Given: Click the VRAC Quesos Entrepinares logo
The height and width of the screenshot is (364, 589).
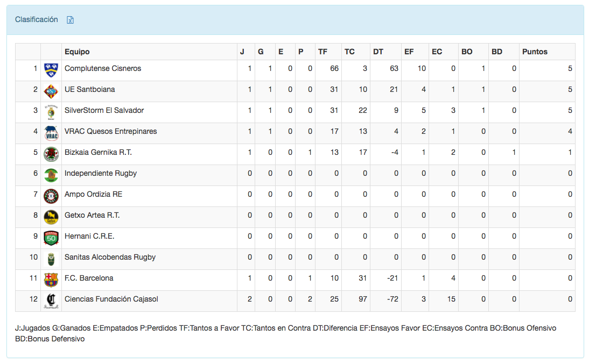Looking at the screenshot, I should [x=51, y=133].
